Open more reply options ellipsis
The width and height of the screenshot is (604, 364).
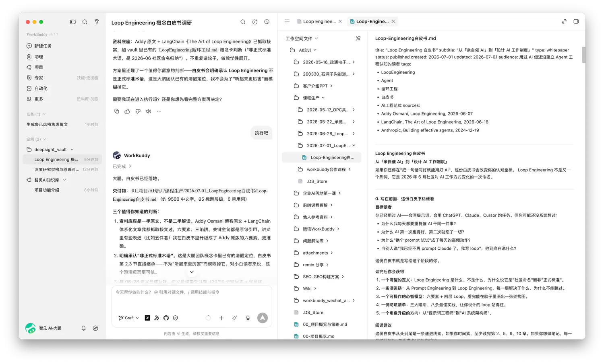159,111
